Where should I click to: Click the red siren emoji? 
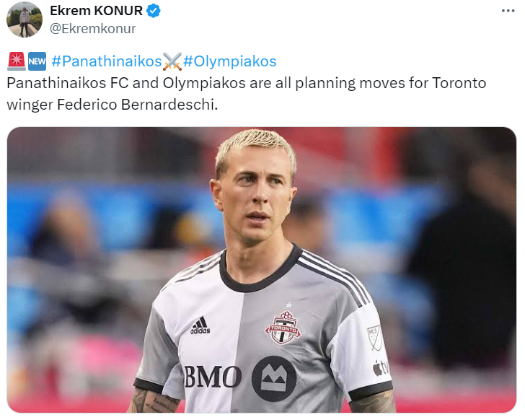tap(17, 61)
